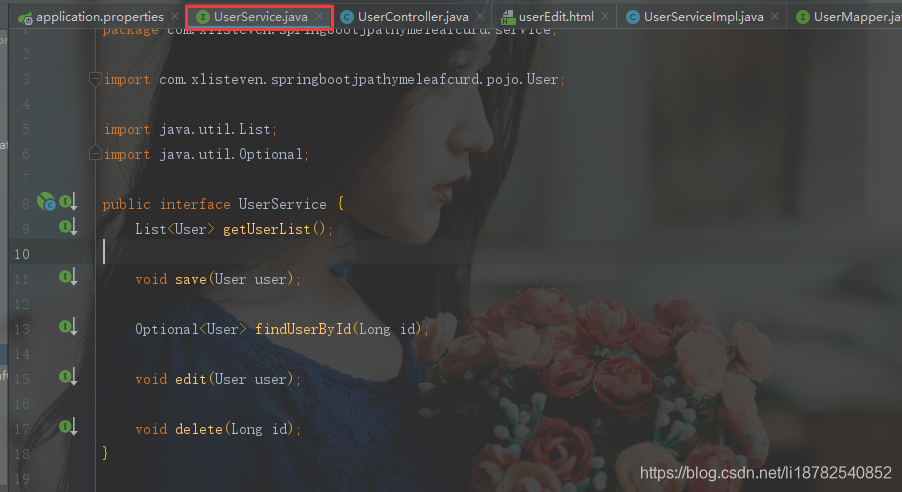Click the save method name
This screenshot has height=492, width=902.
190,279
